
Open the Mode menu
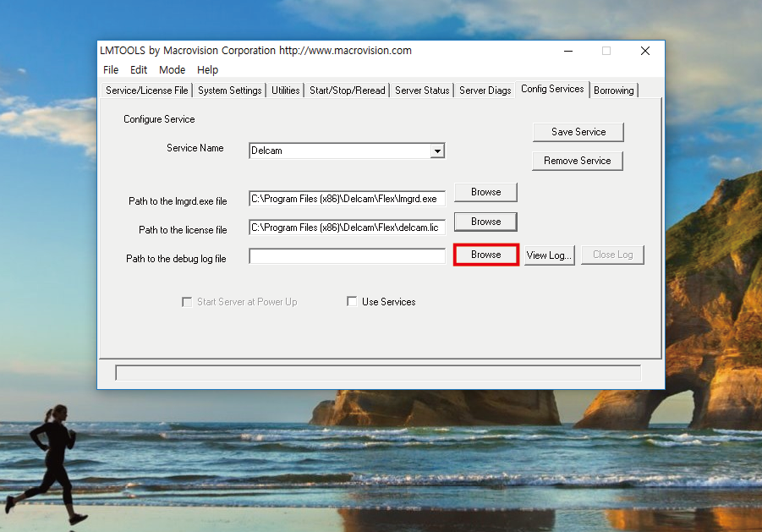tap(172, 70)
